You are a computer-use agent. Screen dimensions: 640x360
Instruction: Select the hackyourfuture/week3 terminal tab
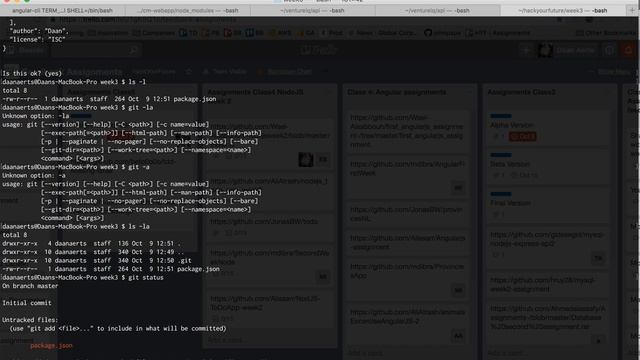coord(562,10)
